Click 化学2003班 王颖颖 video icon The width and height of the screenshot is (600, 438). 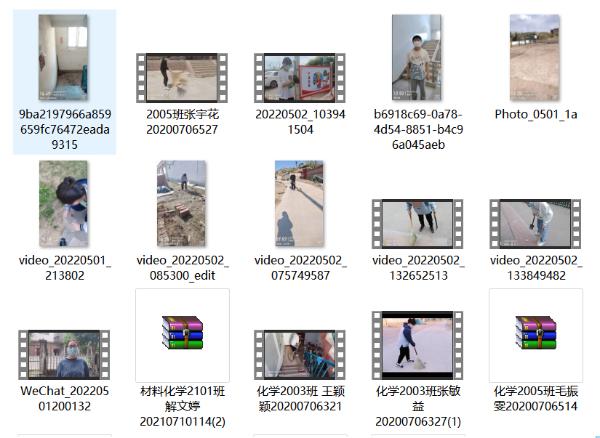click(x=299, y=354)
